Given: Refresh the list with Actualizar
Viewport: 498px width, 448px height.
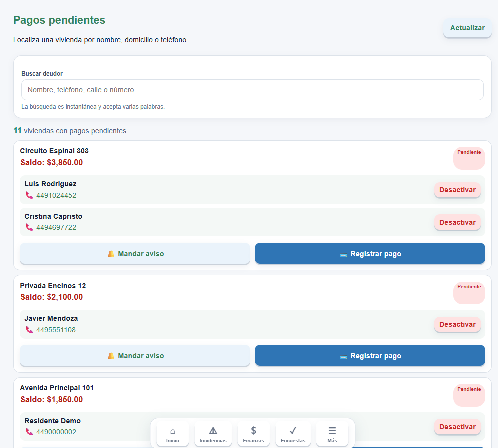Looking at the screenshot, I should coord(467,28).
